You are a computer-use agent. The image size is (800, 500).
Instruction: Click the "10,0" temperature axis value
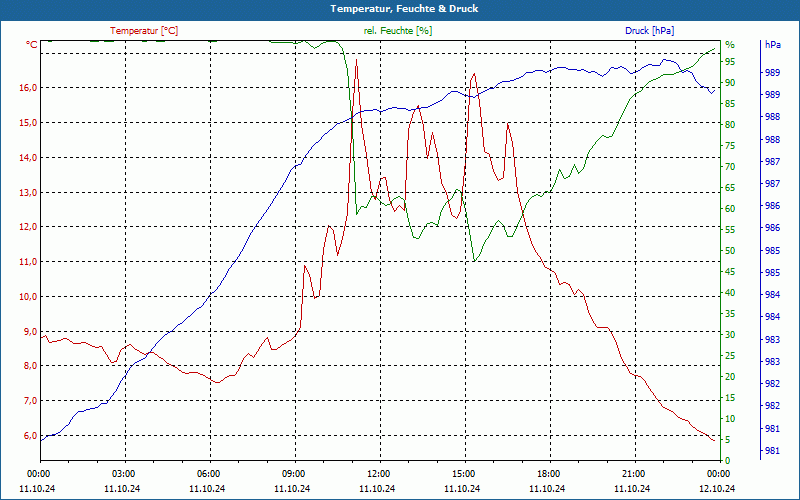29,296
